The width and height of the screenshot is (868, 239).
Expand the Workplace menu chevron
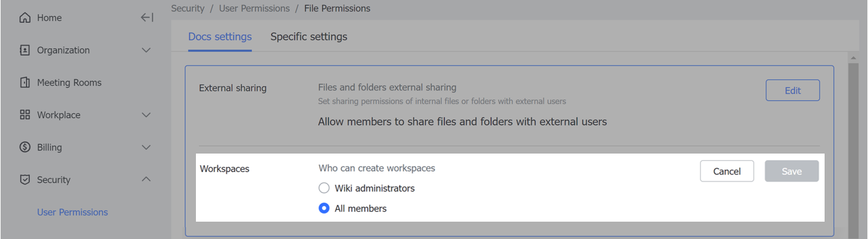146,115
